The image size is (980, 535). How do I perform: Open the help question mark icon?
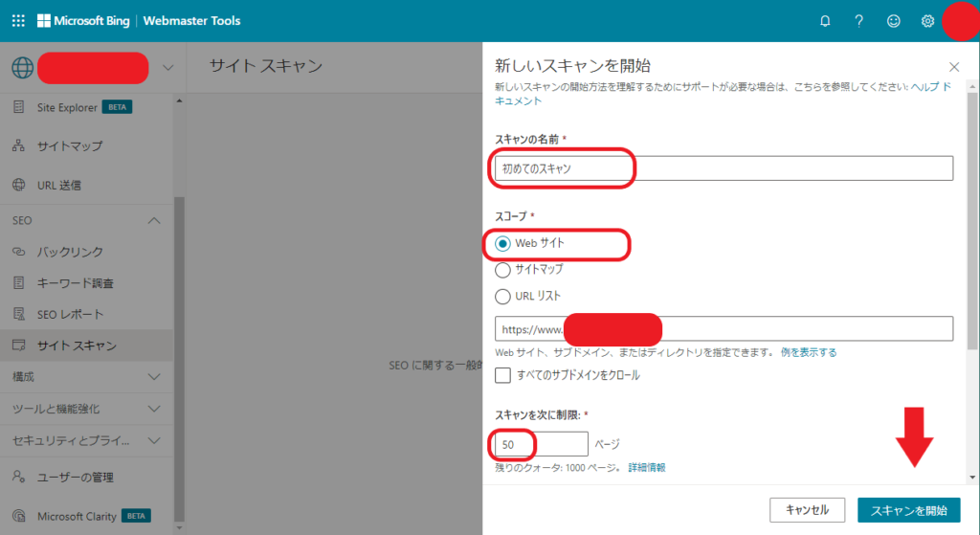pos(858,21)
